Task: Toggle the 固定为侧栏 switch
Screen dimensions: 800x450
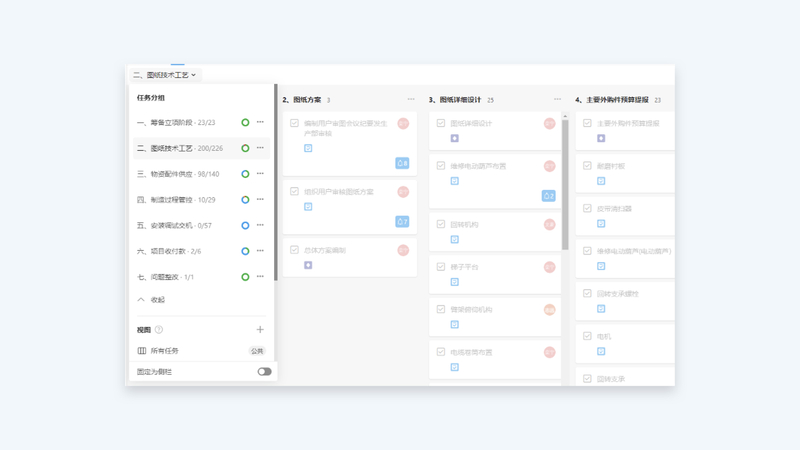Action: (264, 372)
